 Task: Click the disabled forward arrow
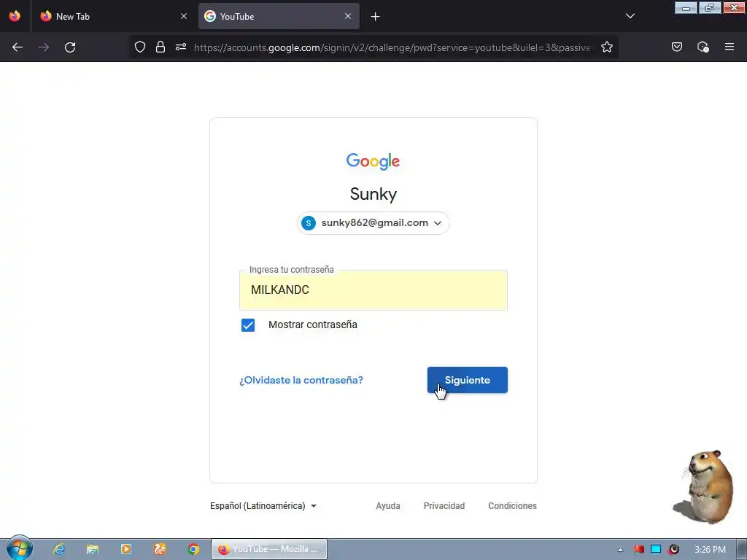(x=44, y=47)
